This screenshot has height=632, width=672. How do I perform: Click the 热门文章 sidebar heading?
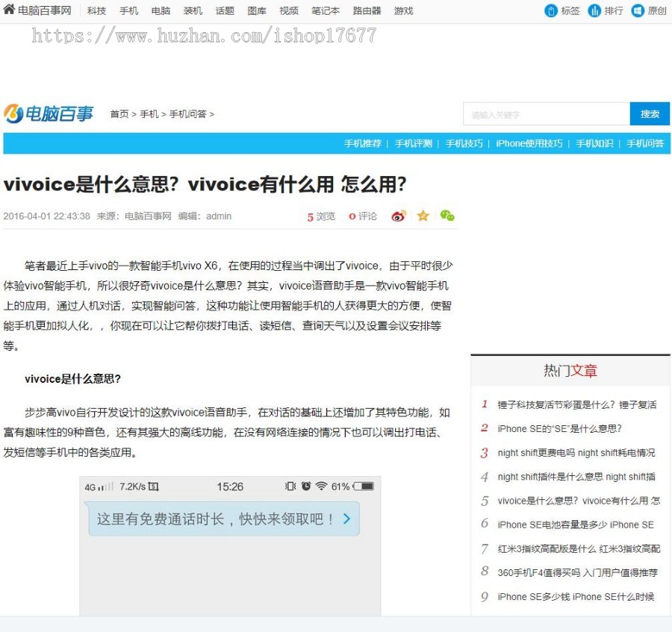tap(570, 370)
